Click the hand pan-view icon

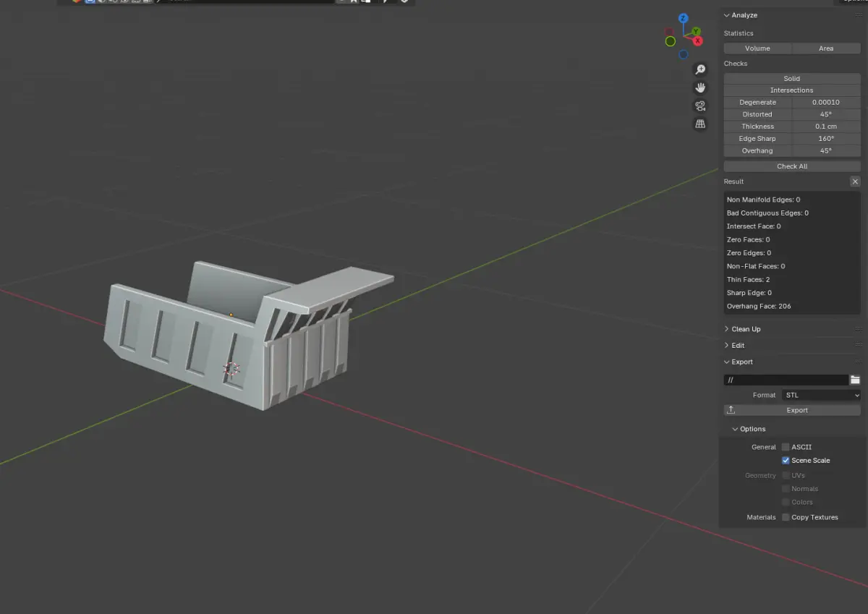pyautogui.click(x=700, y=88)
